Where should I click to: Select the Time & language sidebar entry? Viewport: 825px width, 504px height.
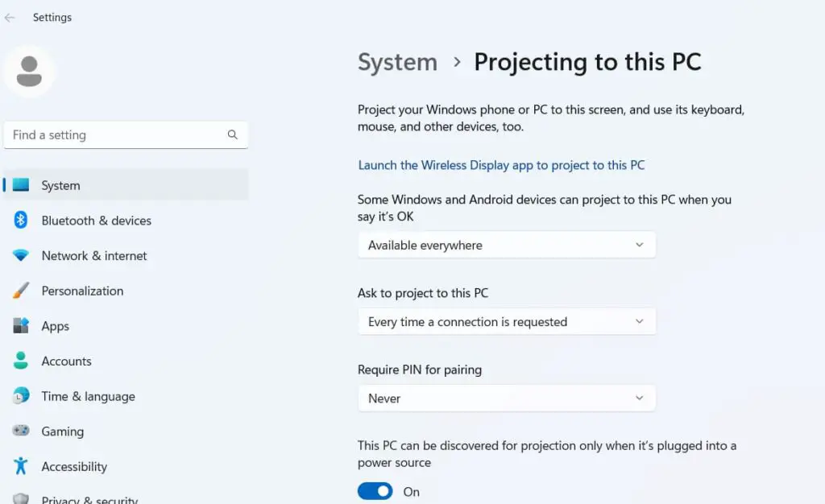click(88, 396)
